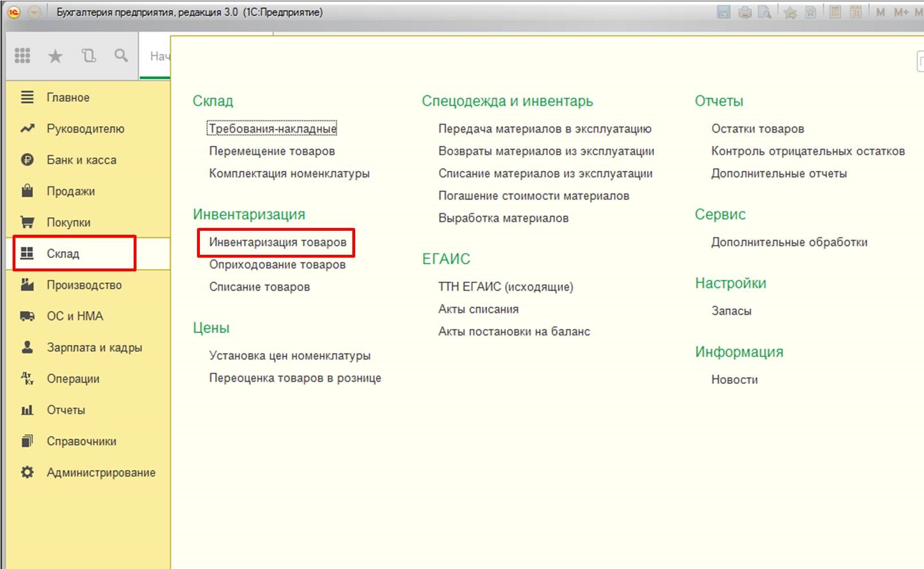Image resolution: width=924 pixels, height=569 pixels.
Task: Open Инвентаризация товаров link
Action: coord(278,242)
